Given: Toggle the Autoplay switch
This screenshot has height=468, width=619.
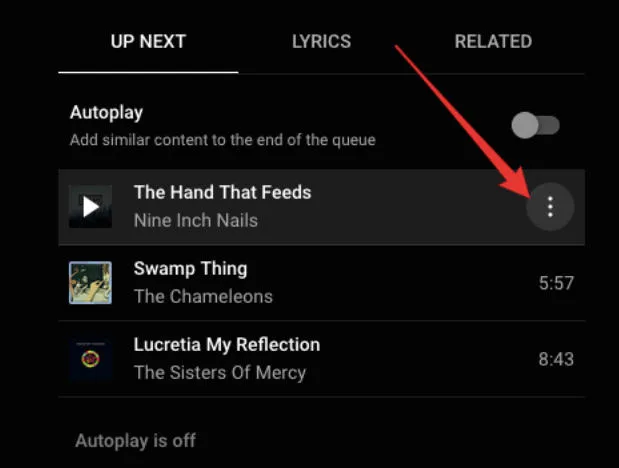Looking at the screenshot, I should (x=535, y=126).
